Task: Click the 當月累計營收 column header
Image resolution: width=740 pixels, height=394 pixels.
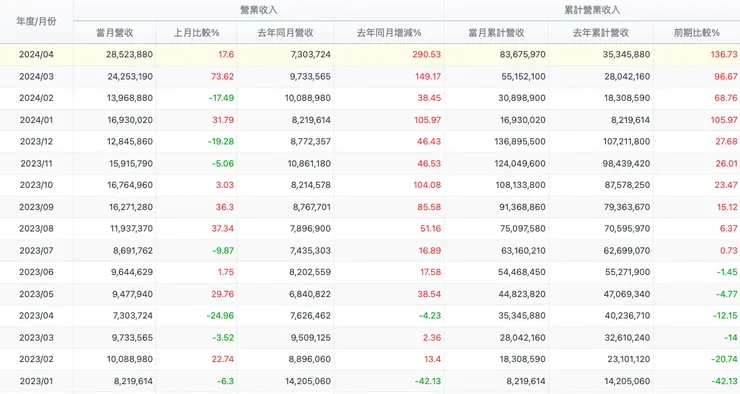Action: tap(496, 33)
